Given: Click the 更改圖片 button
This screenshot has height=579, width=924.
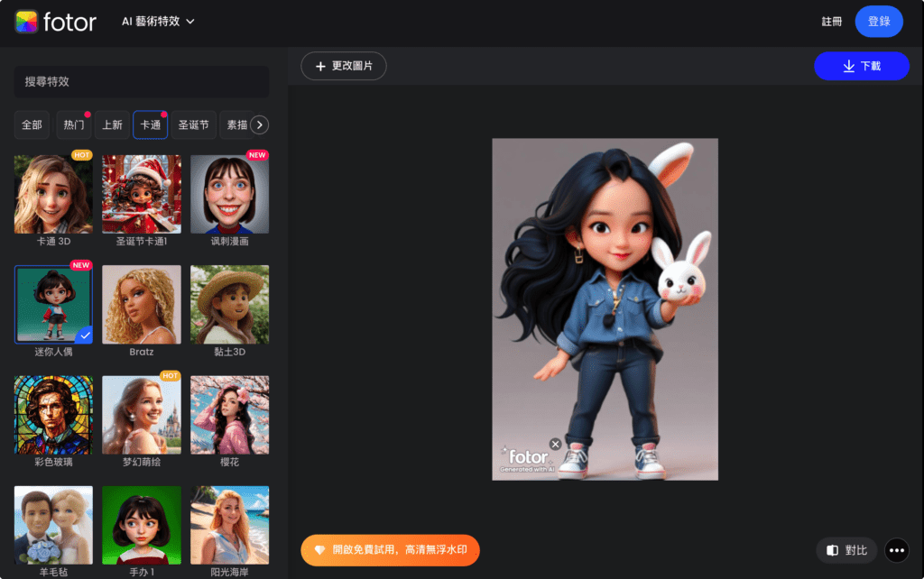Looking at the screenshot, I should (x=344, y=66).
